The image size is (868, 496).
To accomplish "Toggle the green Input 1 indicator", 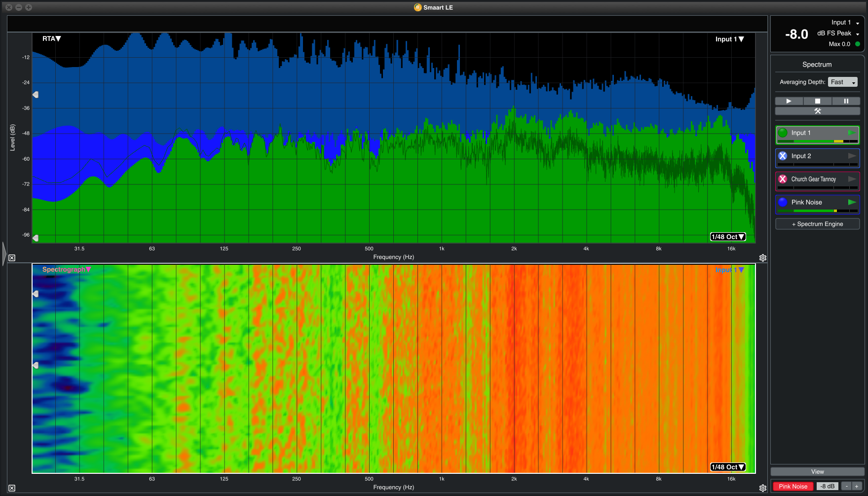I will [783, 133].
